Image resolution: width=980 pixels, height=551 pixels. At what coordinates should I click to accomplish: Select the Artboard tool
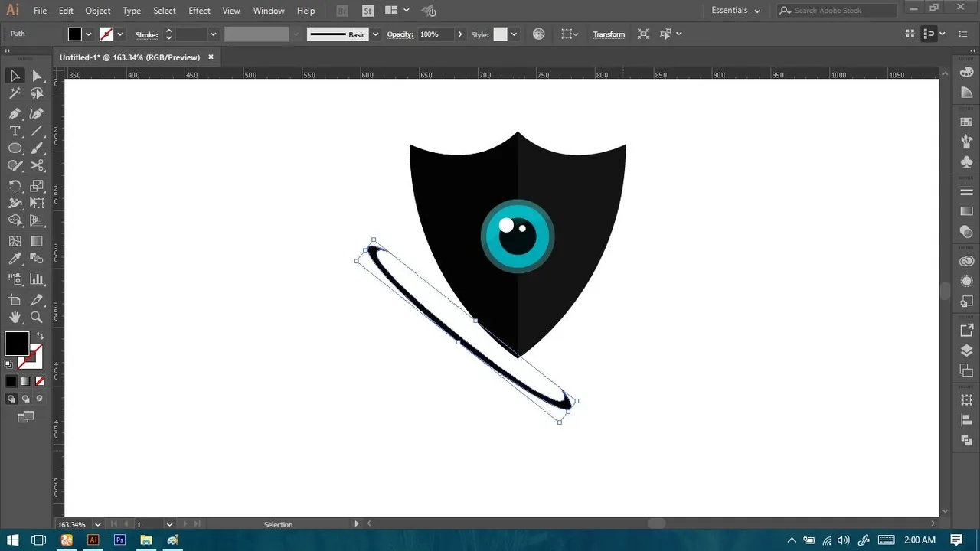click(x=15, y=299)
